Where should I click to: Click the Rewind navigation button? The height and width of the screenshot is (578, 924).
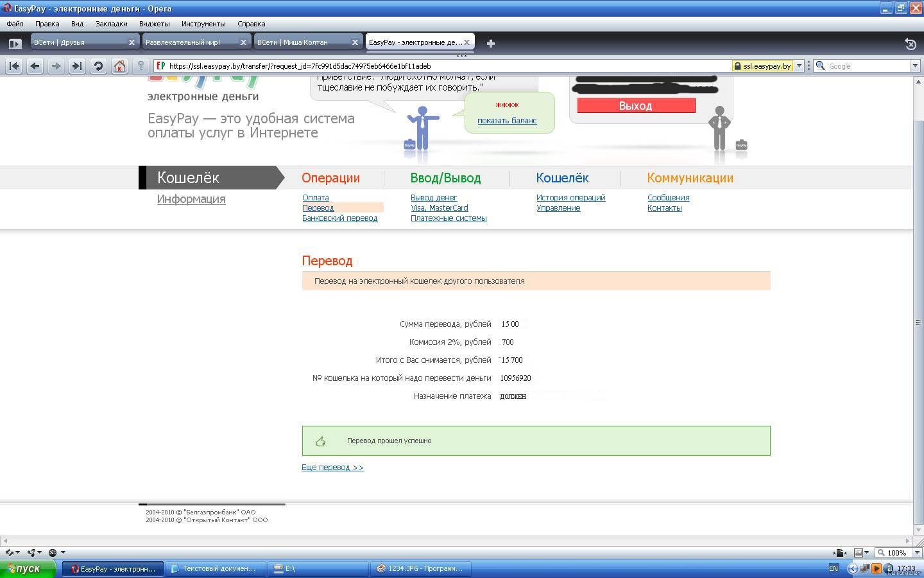tap(14, 66)
